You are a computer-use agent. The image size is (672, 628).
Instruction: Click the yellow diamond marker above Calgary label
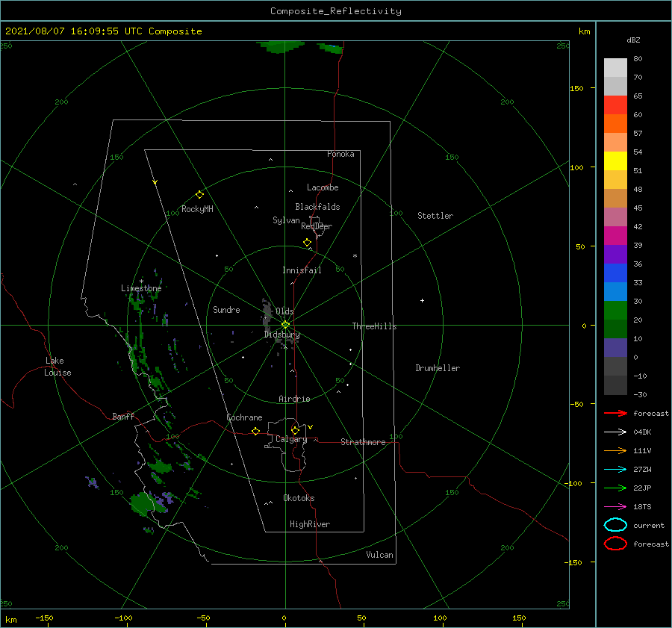pos(295,430)
